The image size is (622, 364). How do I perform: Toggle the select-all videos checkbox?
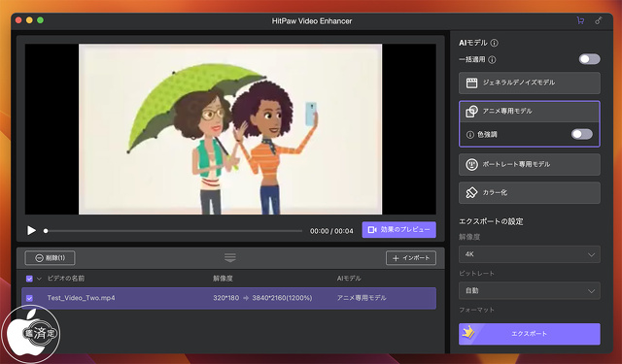pyautogui.click(x=29, y=279)
